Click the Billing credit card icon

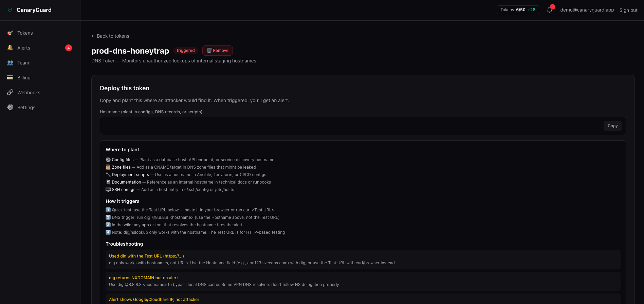(10, 78)
